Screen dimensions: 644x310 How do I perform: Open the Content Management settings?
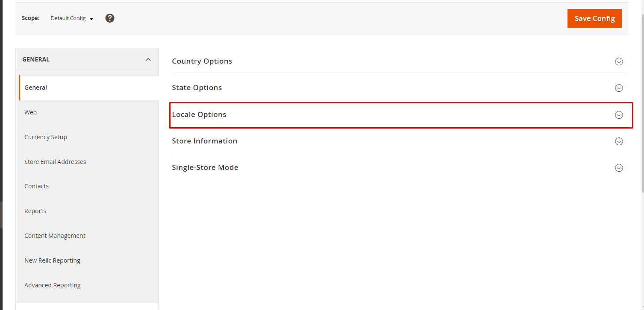pos(55,236)
